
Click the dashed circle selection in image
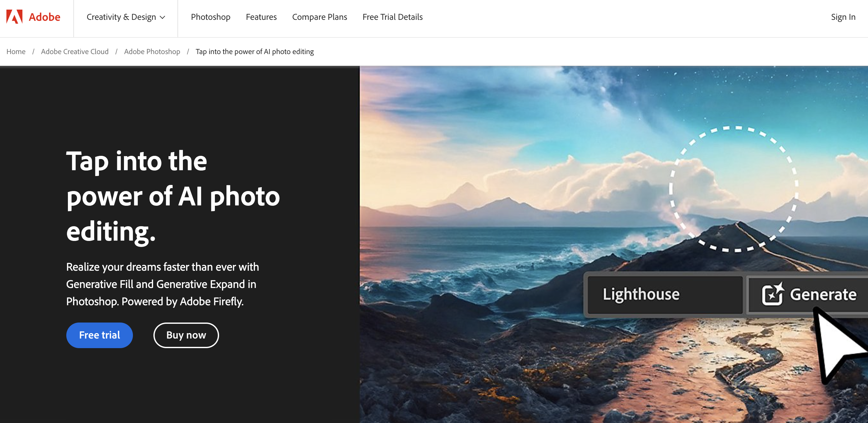[x=734, y=189]
